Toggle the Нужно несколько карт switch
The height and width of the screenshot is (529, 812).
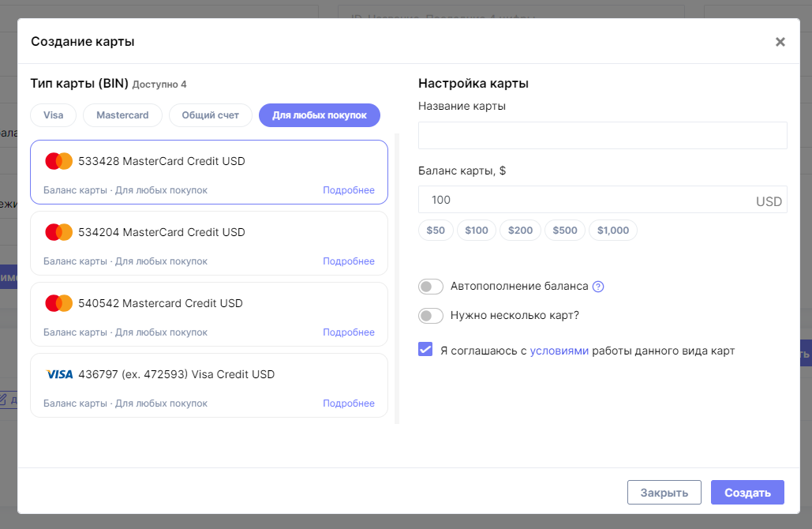point(431,316)
